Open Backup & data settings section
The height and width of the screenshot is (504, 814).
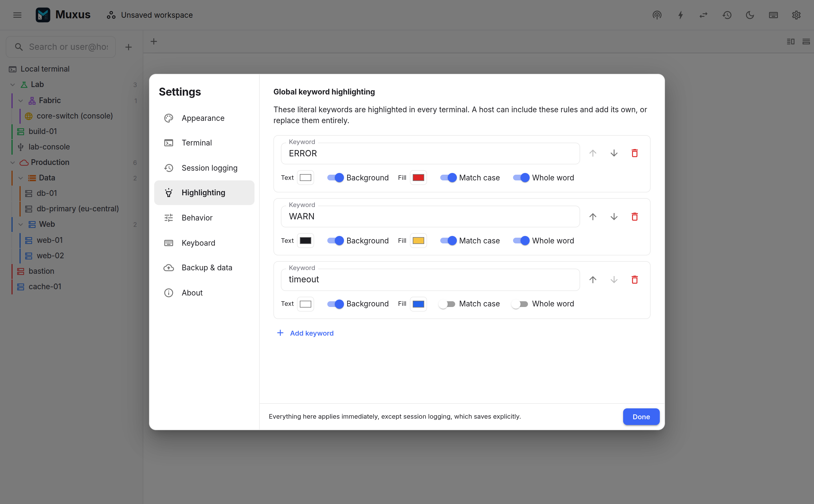point(204,267)
